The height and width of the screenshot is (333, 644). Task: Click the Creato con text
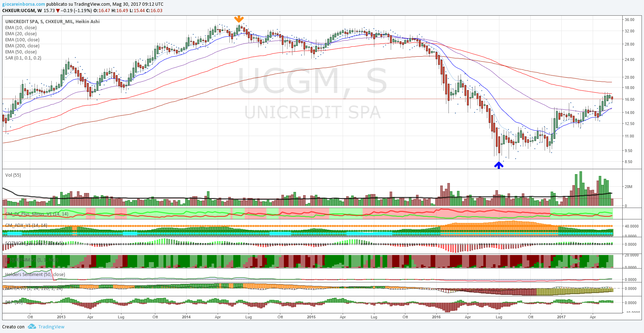pyautogui.click(x=14, y=327)
